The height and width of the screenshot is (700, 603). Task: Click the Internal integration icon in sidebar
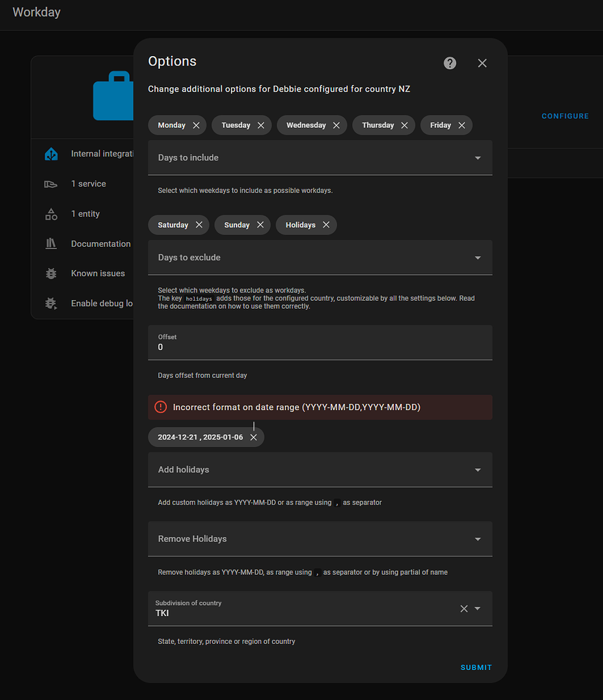pos(51,154)
